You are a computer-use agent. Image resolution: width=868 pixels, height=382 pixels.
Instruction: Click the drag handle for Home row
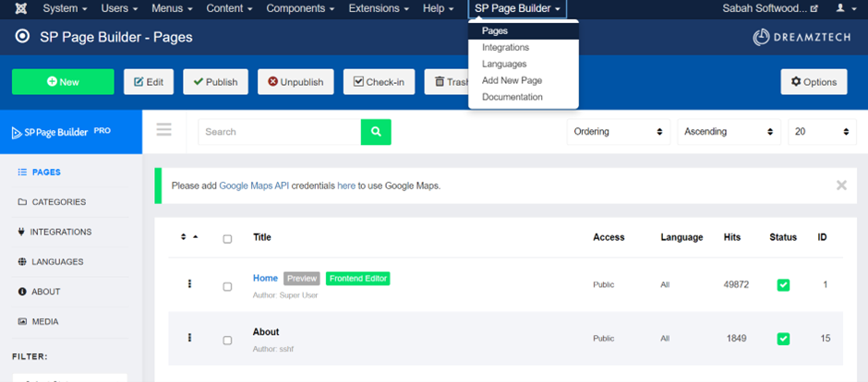[189, 283]
